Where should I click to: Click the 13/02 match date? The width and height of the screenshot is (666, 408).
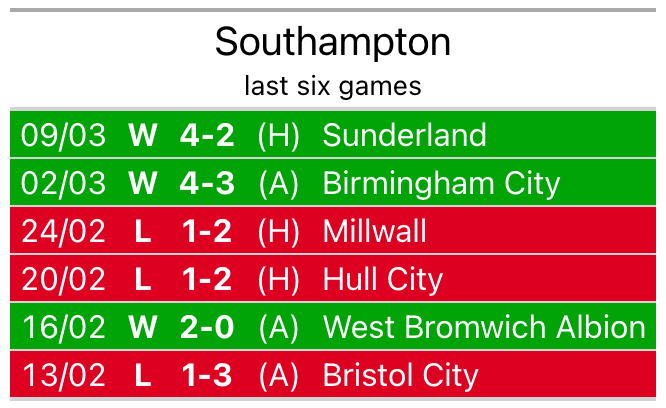point(63,375)
